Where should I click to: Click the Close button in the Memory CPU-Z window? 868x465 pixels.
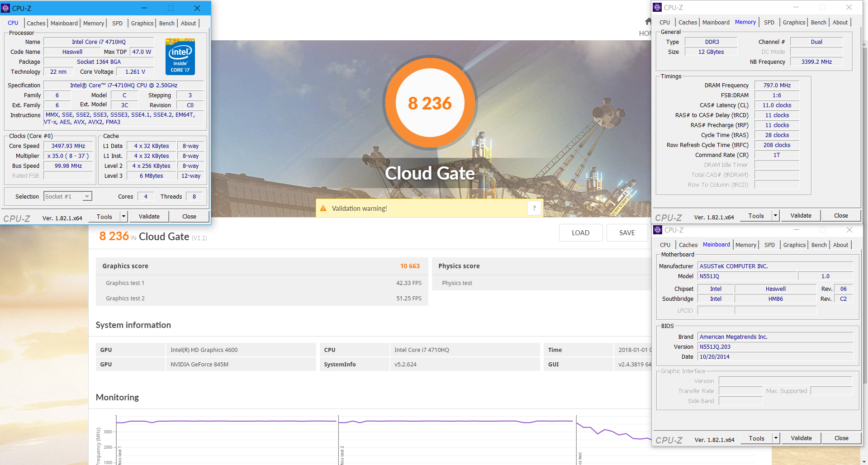click(x=841, y=216)
